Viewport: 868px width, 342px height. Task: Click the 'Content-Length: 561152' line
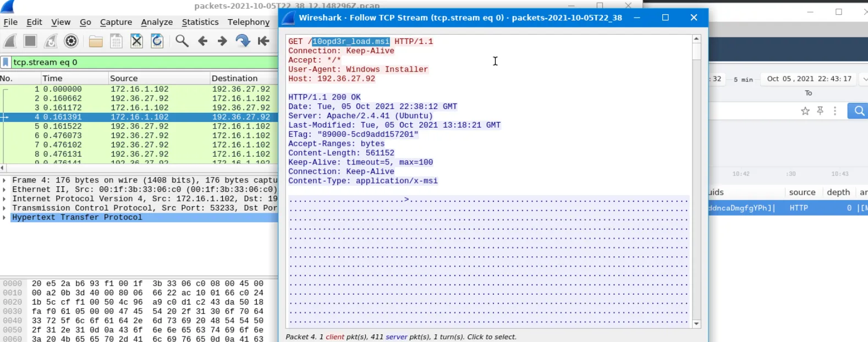click(x=341, y=153)
